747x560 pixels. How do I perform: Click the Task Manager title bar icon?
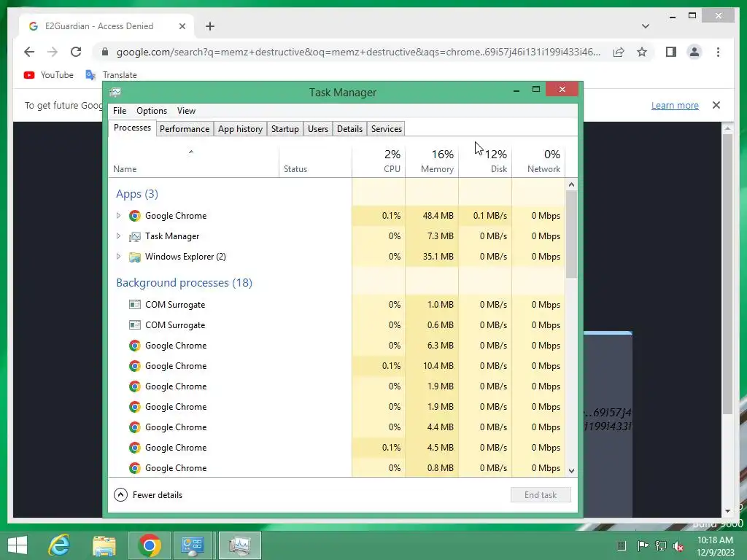point(115,92)
